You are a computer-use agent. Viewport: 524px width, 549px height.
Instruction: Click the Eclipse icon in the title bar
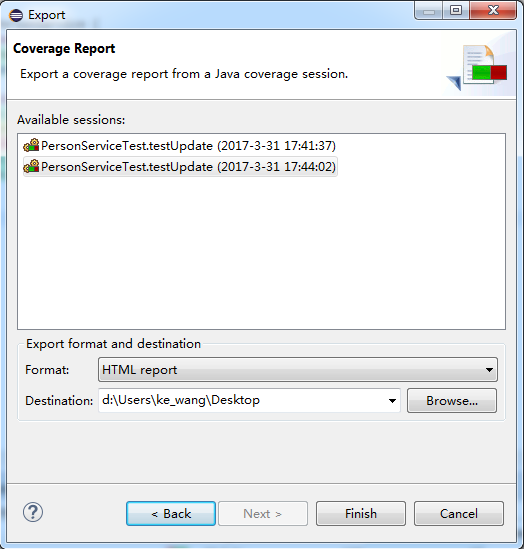16,15
